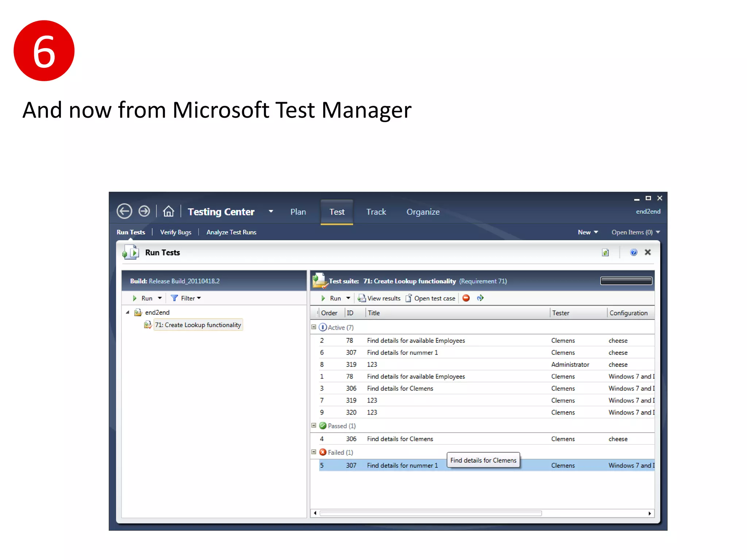Click the scrollbar right arrow
Screen dimensions: 747x560
(x=650, y=513)
